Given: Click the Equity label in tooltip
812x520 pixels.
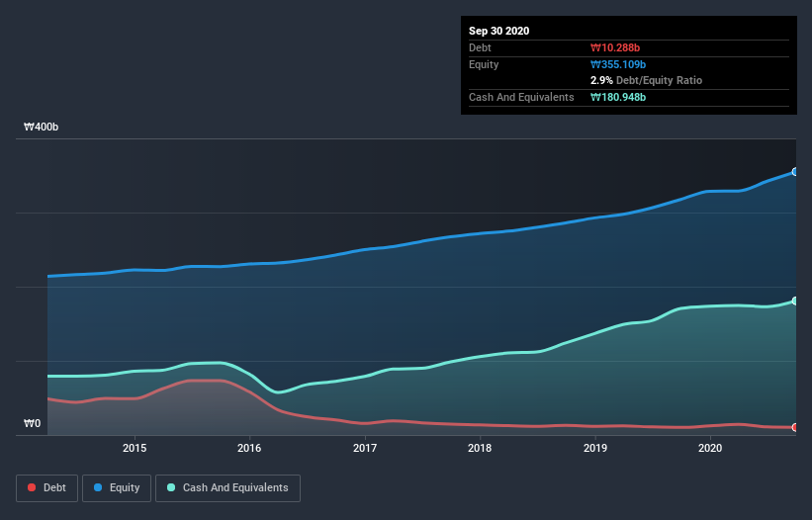Looking at the screenshot, I should 484,64.
